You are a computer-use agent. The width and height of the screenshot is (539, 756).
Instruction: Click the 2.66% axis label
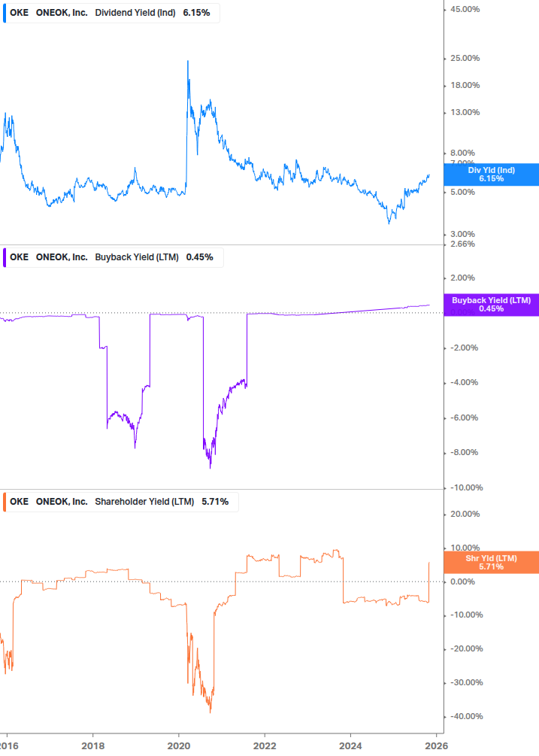pos(462,244)
